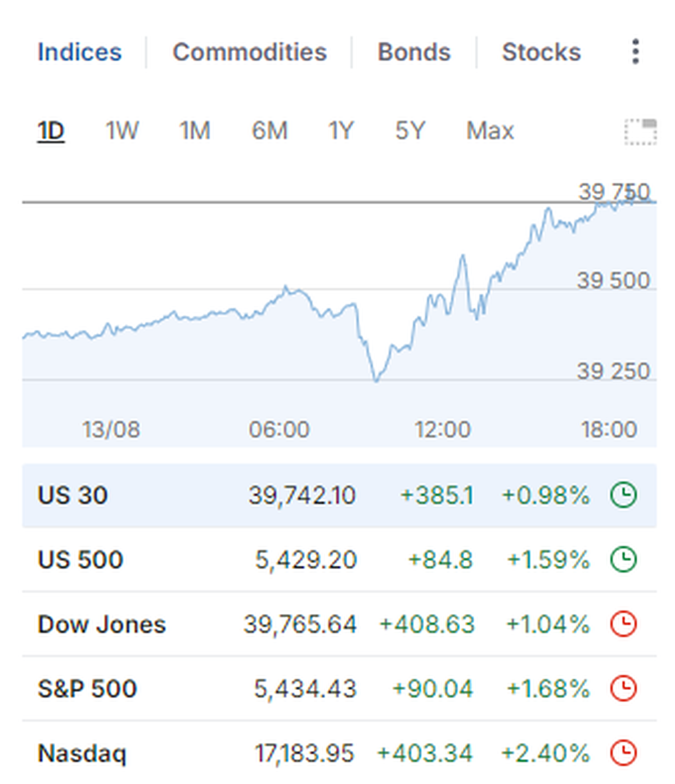675x784 pixels.
Task: Click the green clock icon for US 500
Action: [x=623, y=559]
